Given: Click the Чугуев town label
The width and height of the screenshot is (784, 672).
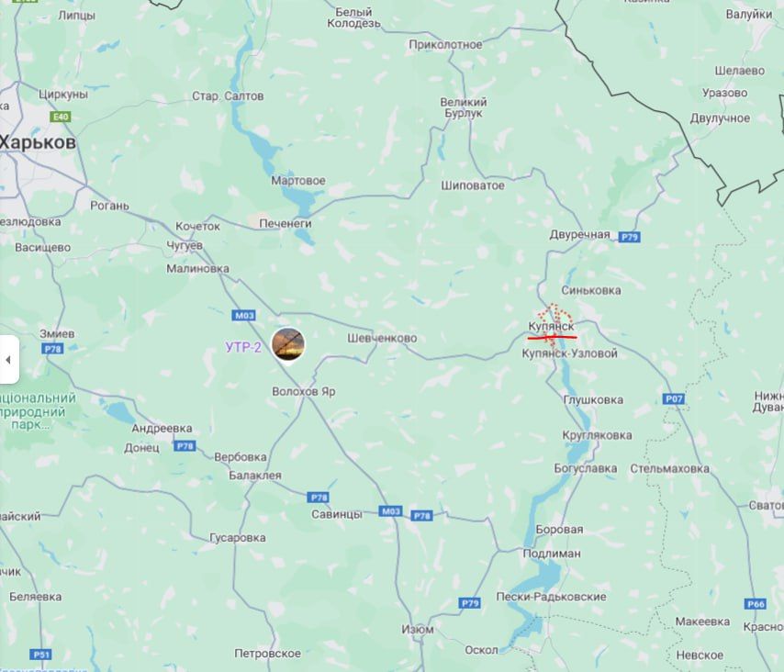Looking at the screenshot, I should tap(185, 245).
